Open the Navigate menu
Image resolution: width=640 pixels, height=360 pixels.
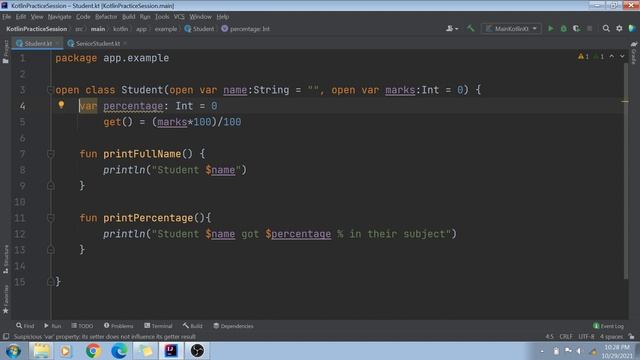[x=60, y=17]
